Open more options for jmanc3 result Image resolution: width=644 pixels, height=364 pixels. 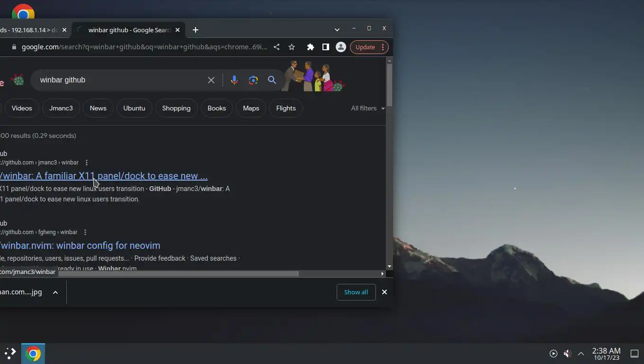(x=86, y=163)
